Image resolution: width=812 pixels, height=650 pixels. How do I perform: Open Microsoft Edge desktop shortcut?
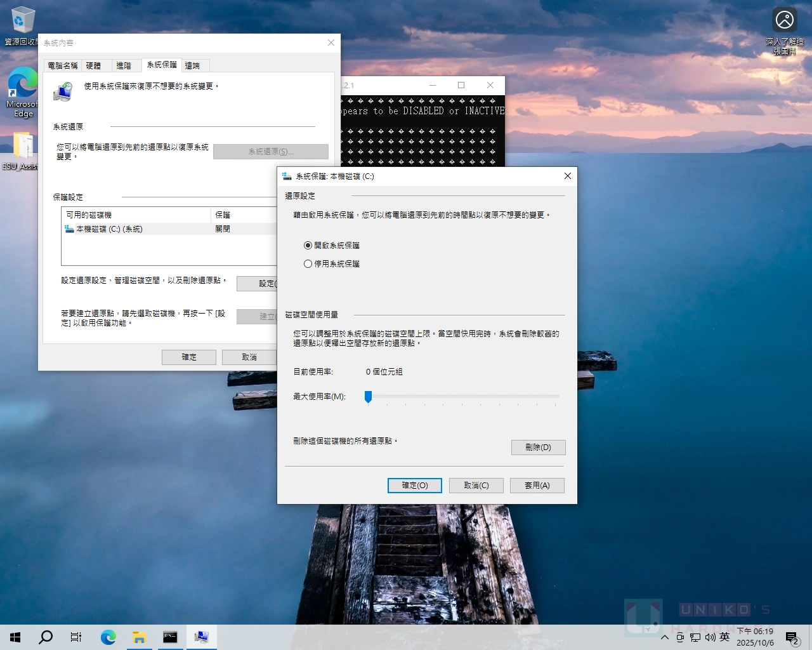(x=23, y=86)
